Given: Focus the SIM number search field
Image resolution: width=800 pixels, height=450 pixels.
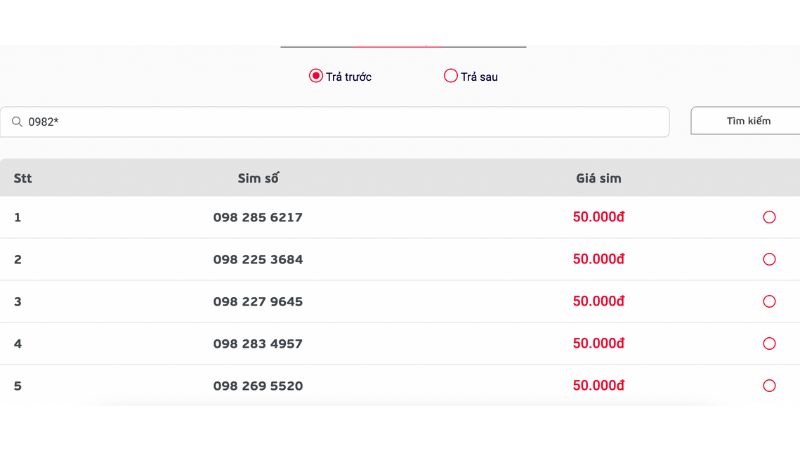Looking at the screenshot, I should point(340,122).
